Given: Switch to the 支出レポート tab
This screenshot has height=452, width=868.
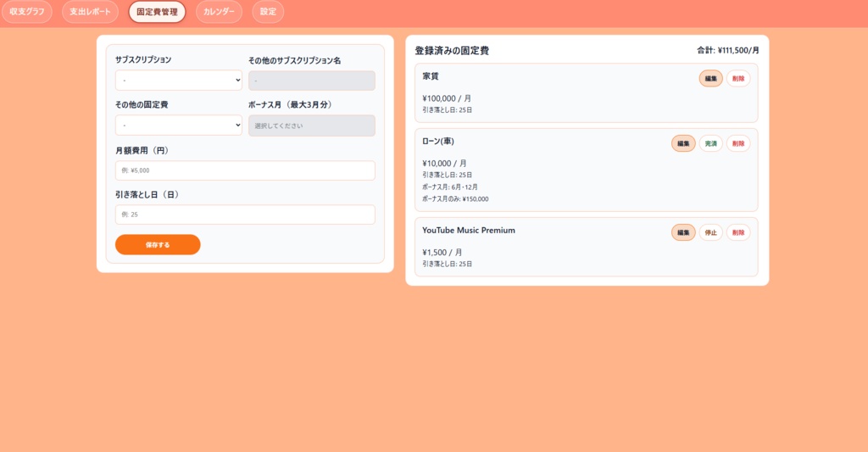Looking at the screenshot, I should click(x=90, y=12).
